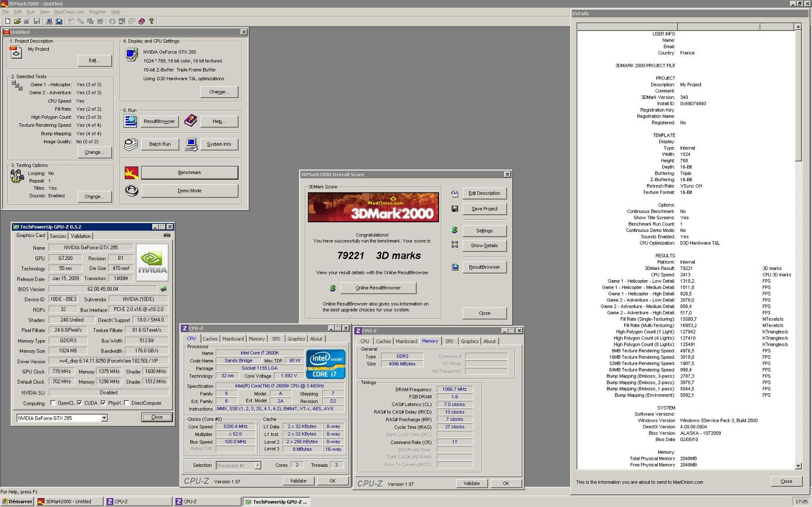
Task: Click the yellow question mark toolbar icon
Action: (x=151, y=21)
